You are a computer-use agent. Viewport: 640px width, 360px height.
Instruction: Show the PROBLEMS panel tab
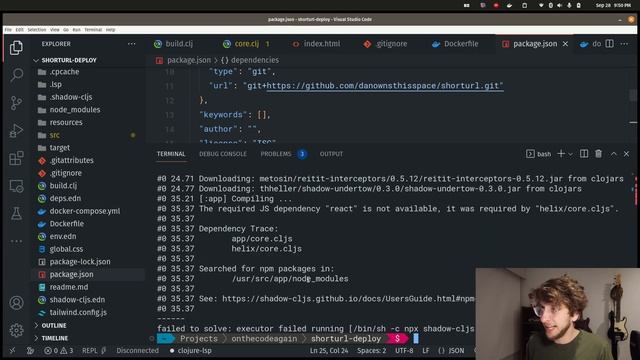pos(276,154)
